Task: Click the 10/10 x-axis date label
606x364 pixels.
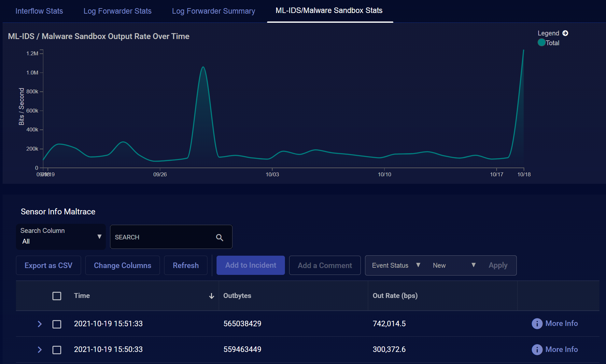Action: [x=385, y=175]
